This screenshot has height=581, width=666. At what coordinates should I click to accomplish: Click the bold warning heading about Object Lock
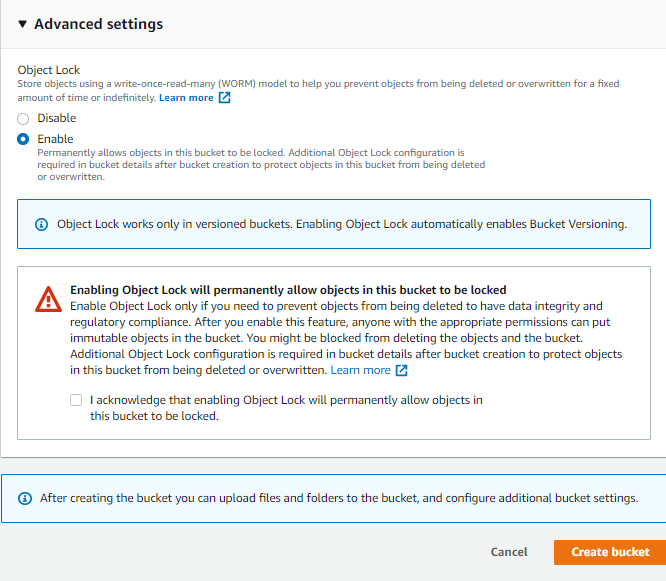pyautogui.click(x=288, y=290)
